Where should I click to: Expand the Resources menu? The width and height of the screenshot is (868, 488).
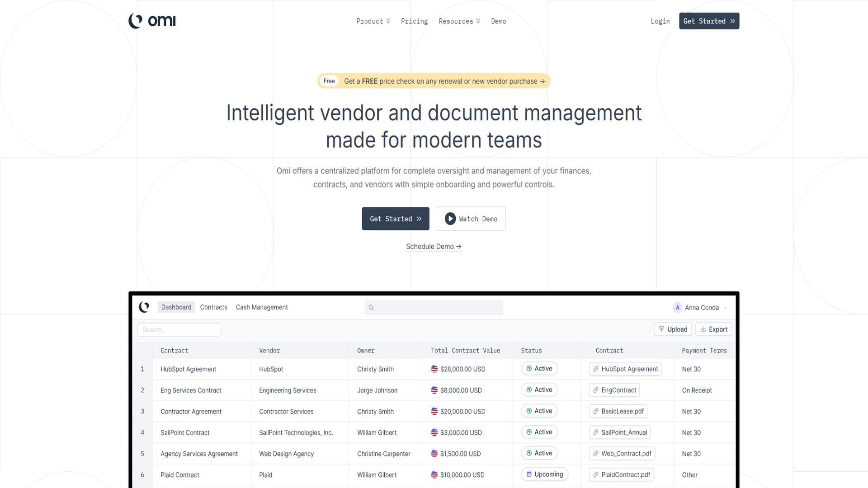click(459, 21)
